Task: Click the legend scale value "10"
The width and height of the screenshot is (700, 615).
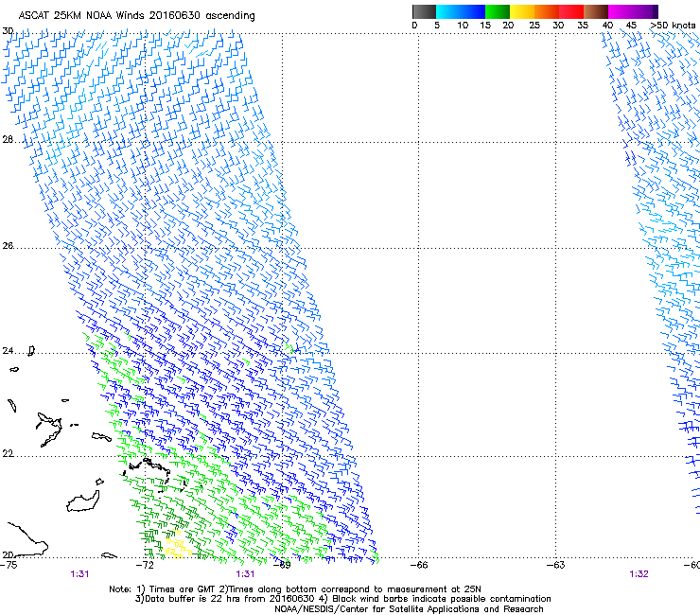Action: coord(463,26)
